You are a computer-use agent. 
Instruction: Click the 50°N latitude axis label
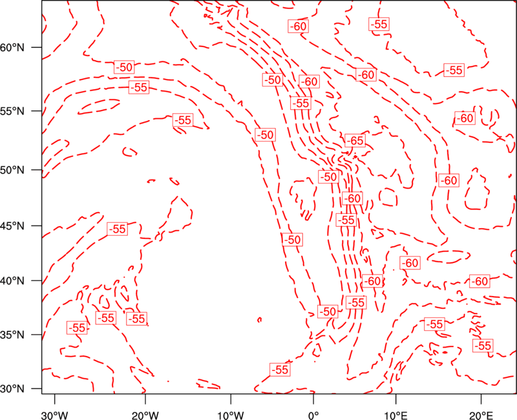(12, 170)
